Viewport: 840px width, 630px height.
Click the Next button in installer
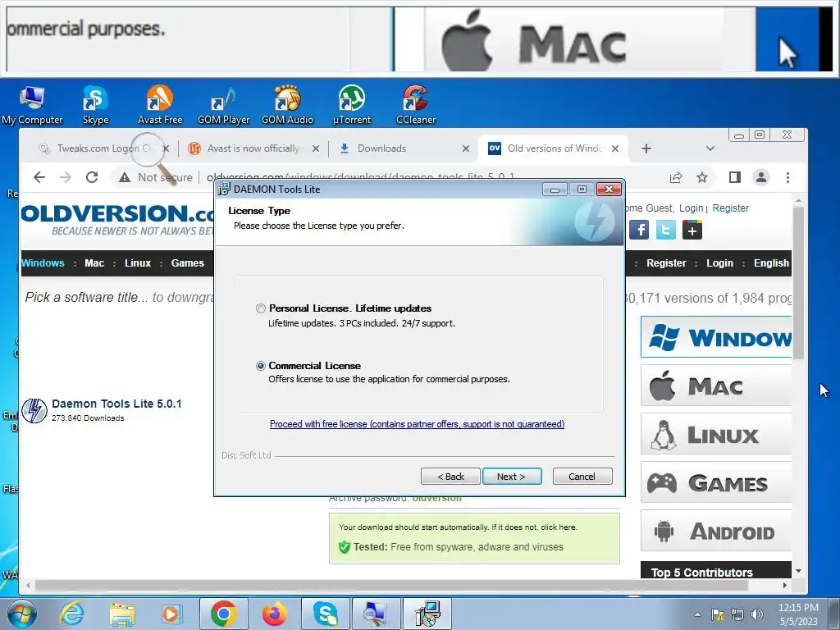pyautogui.click(x=512, y=477)
